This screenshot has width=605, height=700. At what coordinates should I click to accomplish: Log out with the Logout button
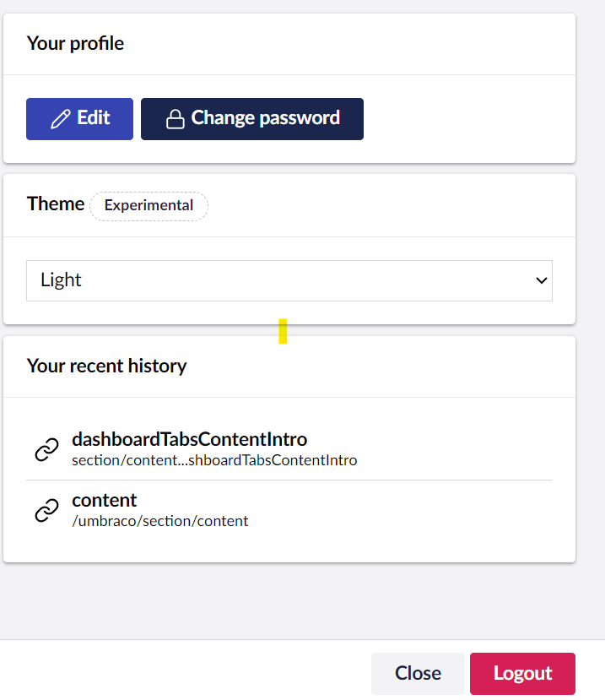point(522,673)
